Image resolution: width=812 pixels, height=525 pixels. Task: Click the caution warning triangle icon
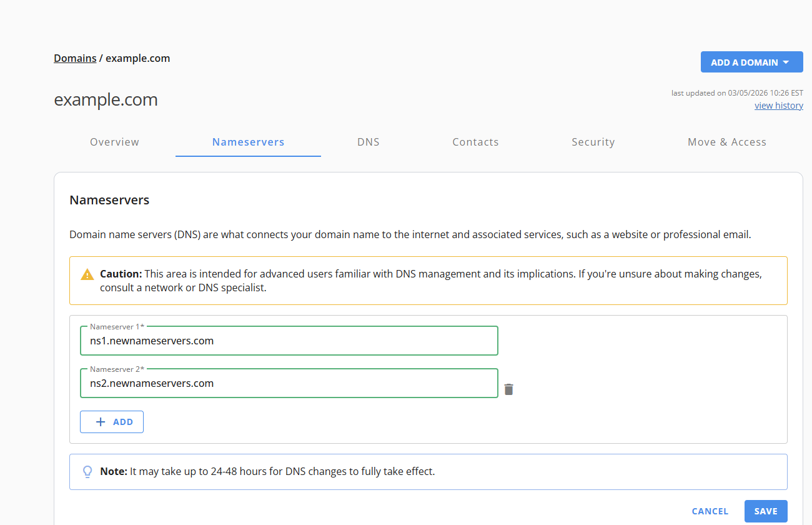click(x=87, y=274)
